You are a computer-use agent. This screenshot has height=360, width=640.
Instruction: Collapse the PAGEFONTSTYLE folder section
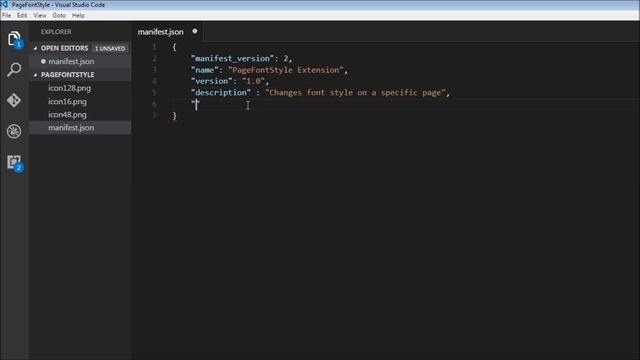[35, 75]
